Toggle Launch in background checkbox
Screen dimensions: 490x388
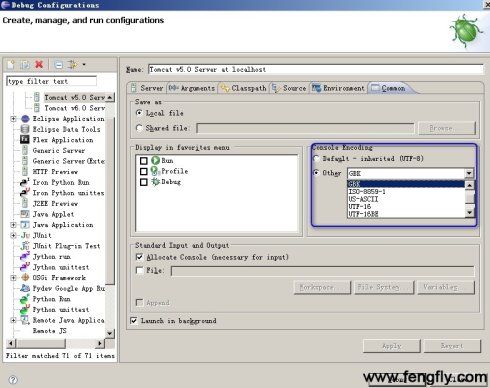[x=134, y=321]
